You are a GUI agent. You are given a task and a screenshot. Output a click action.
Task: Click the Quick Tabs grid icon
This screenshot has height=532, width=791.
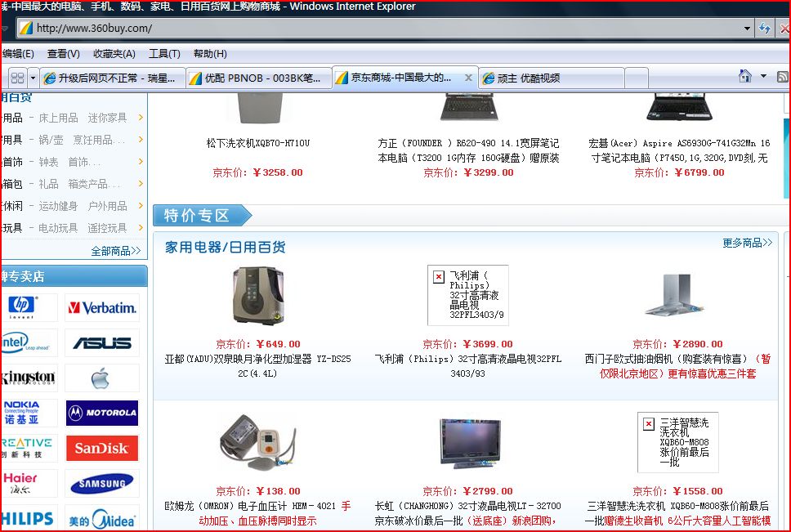point(18,78)
